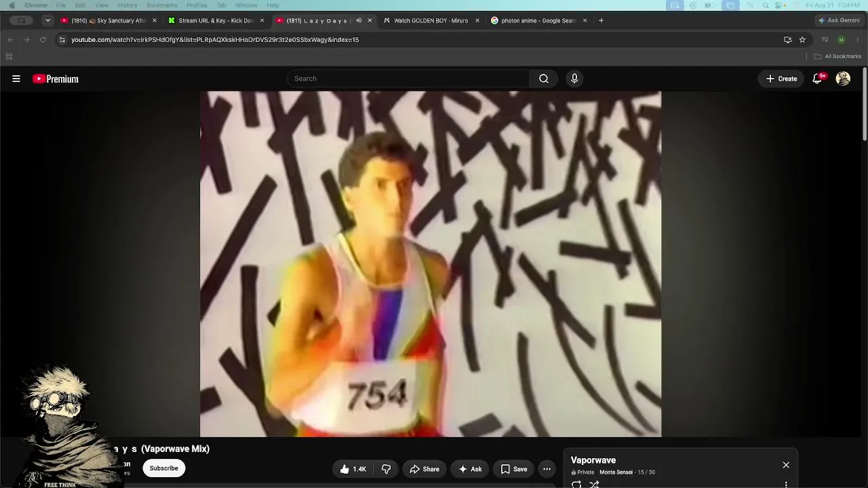Close the photon anime tab
This screenshot has width=868, height=488.
(585, 20)
